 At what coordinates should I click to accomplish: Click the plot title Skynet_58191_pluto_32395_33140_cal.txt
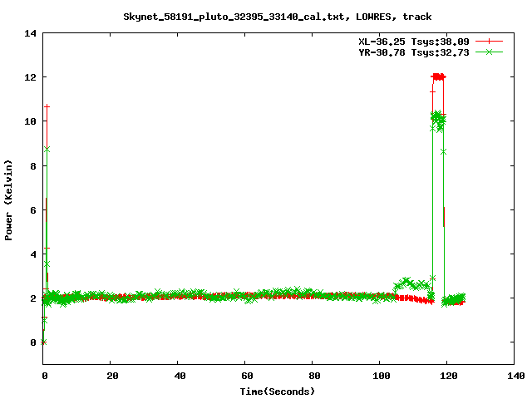click(x=234, y=17)
